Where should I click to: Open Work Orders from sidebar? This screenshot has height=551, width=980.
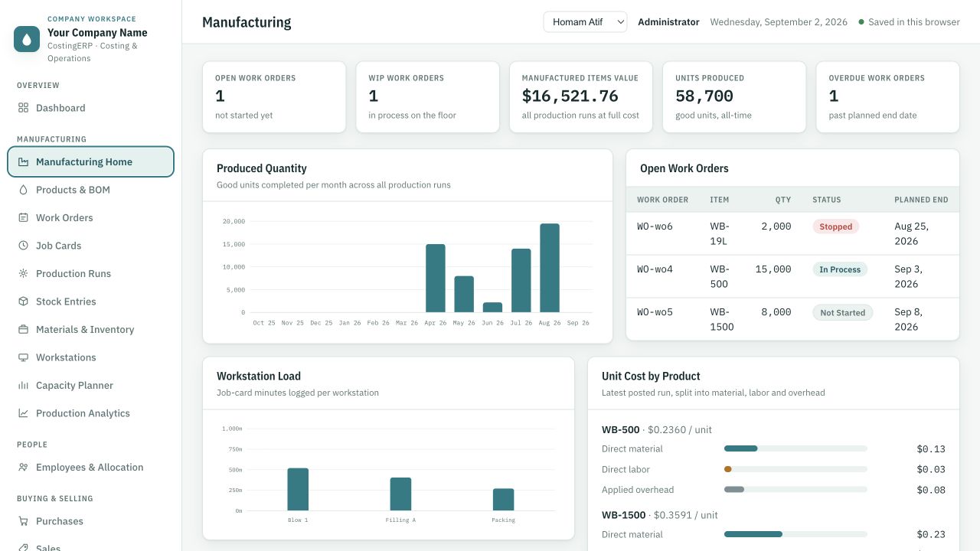[x=91, y=217]
